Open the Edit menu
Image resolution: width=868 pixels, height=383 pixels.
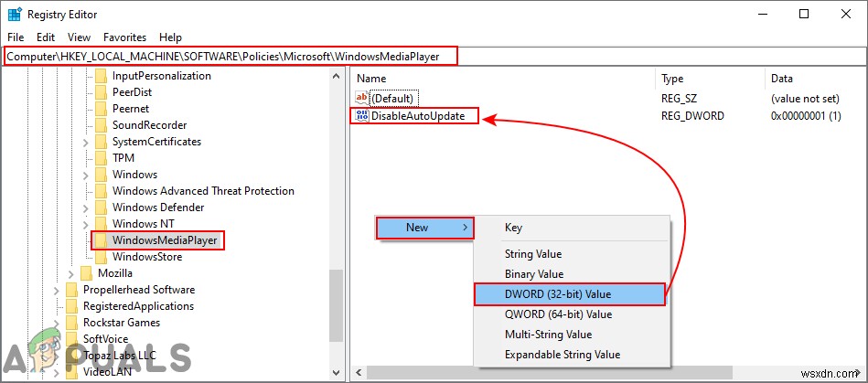pyautogui.click(x=46, y=37)
